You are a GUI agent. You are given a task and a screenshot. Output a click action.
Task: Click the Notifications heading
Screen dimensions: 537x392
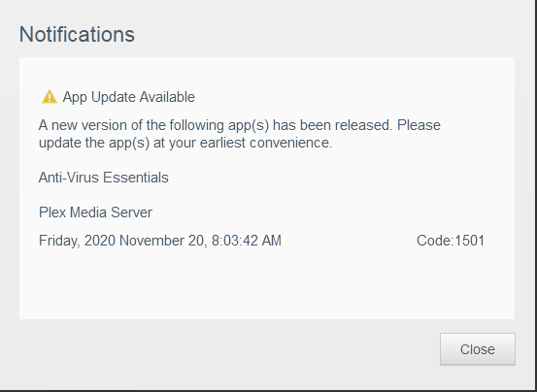coord(77,35)
